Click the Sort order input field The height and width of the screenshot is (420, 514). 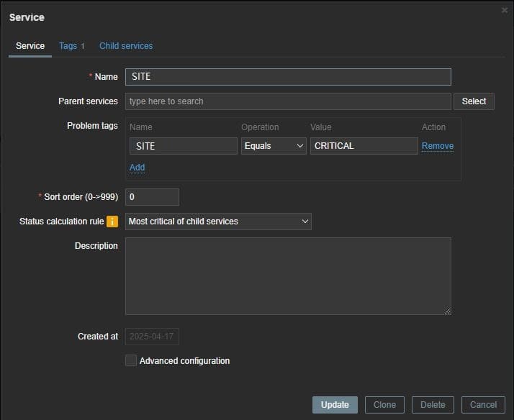[x=152, y=197]
